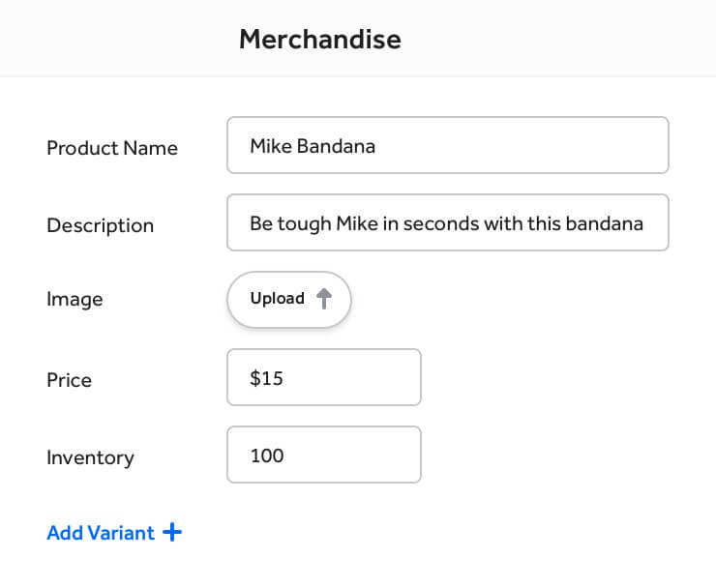Click the blue plus icon beside Add Variant
The image size is (716, 588).
[x=172, y=532]
